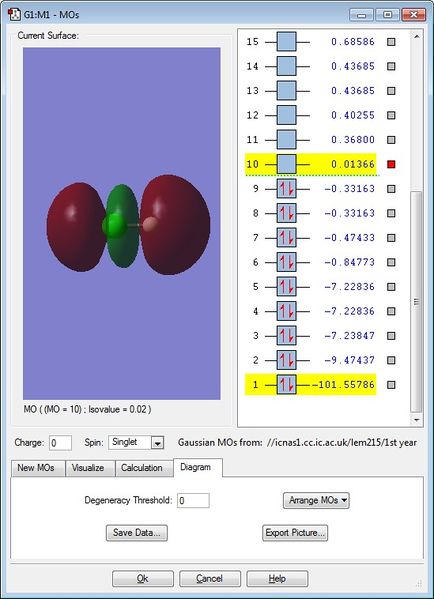
Task: Select the occupied orbital box for MO 9
Action: click(287, 189)
